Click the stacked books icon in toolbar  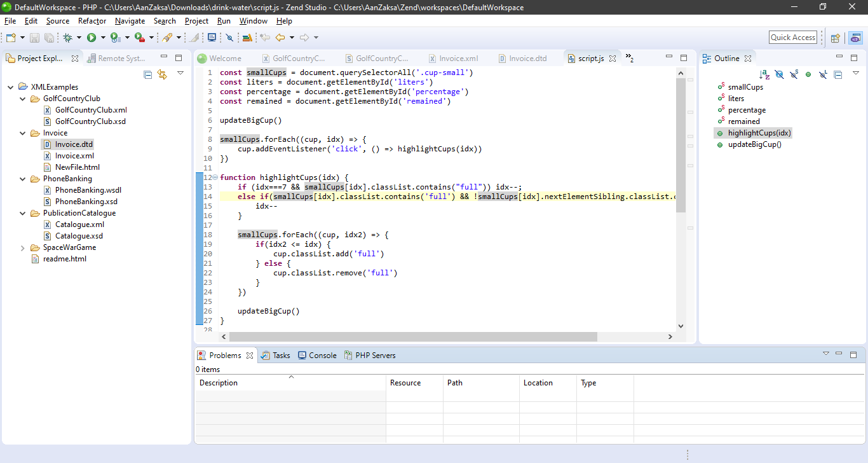247,38
